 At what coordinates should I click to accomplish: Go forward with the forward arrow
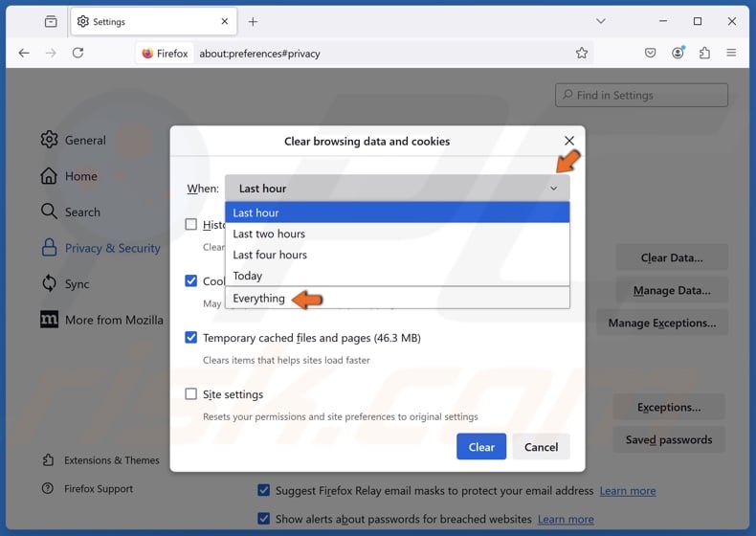click(51, 53)
